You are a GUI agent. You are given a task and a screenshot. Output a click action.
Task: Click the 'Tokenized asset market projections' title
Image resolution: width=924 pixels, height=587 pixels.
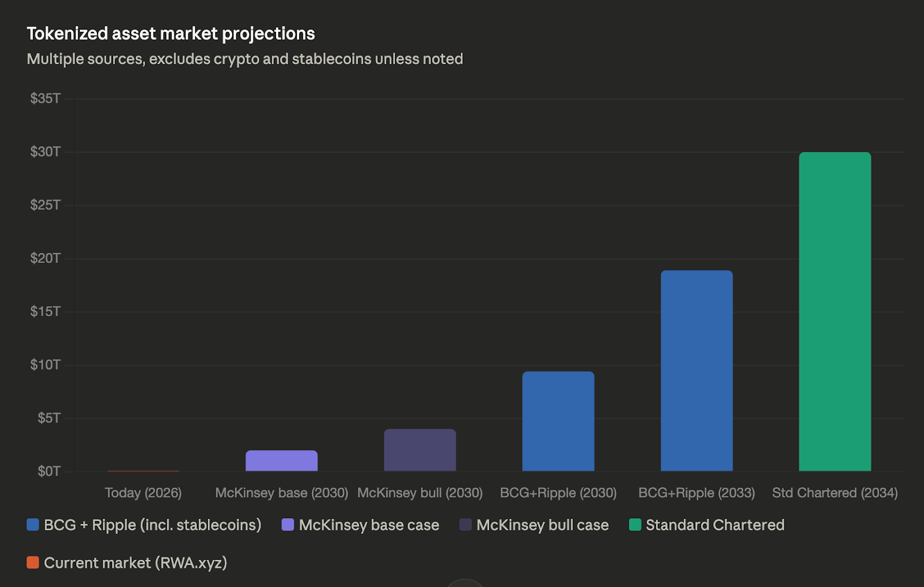(171, 34)
